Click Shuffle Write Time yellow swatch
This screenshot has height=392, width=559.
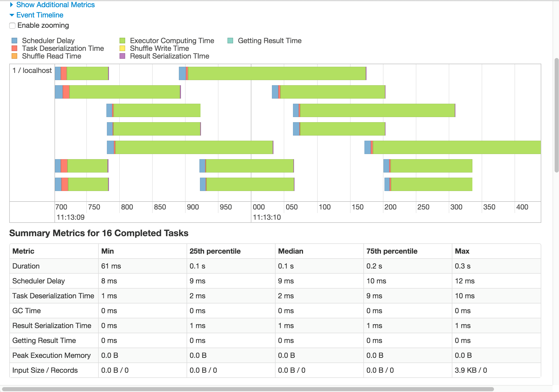pyautogui.click(x=122, y=48)
